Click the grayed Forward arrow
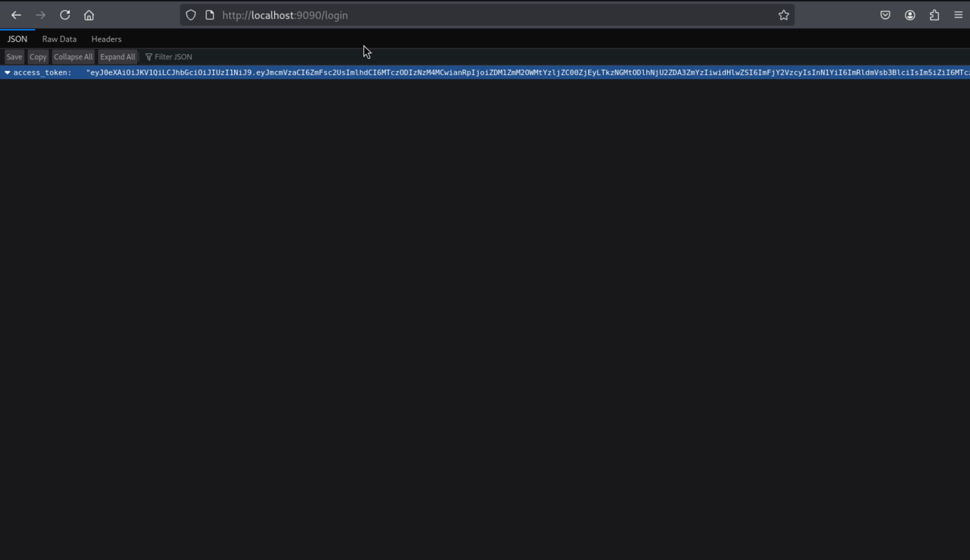Viewport: 970px width, 560px height. point(40,15)
